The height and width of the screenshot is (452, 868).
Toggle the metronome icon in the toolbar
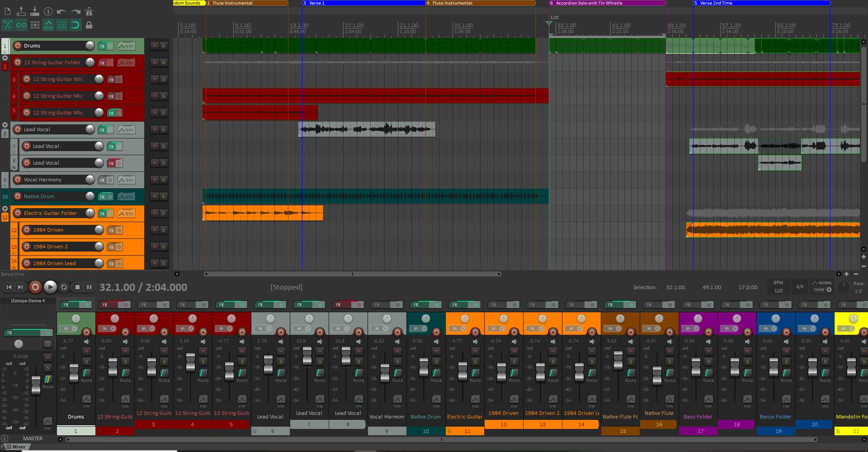pyautogui.click(x=89, y=11)
